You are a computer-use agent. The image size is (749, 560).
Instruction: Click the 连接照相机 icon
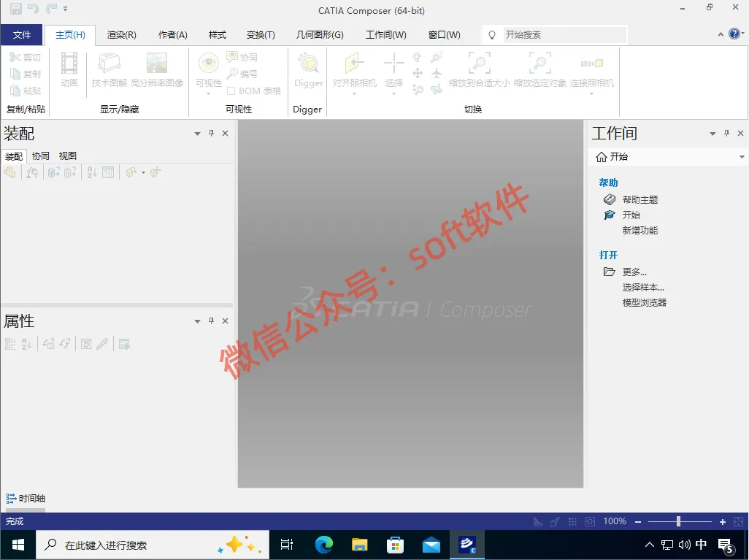click(x=592, y=64)
